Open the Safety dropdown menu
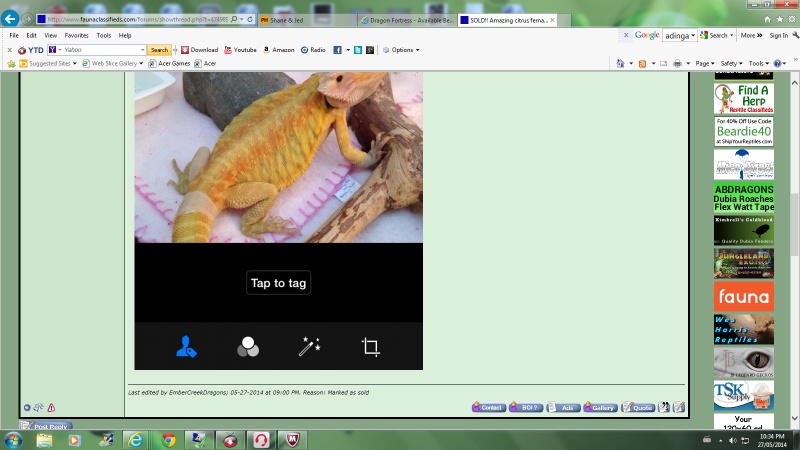Image resolution: width=800 pixels, height=450 pixels. click(731, 64)
